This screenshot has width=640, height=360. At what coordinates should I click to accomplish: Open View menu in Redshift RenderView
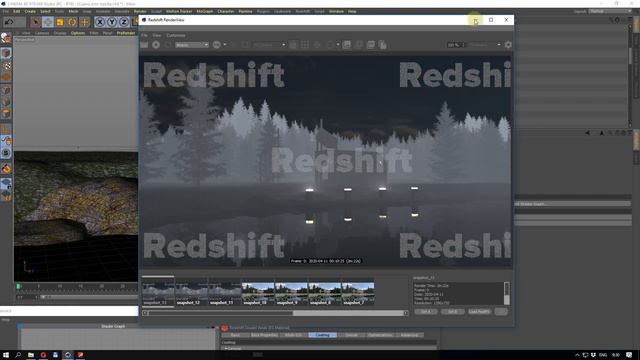point(157,36)
